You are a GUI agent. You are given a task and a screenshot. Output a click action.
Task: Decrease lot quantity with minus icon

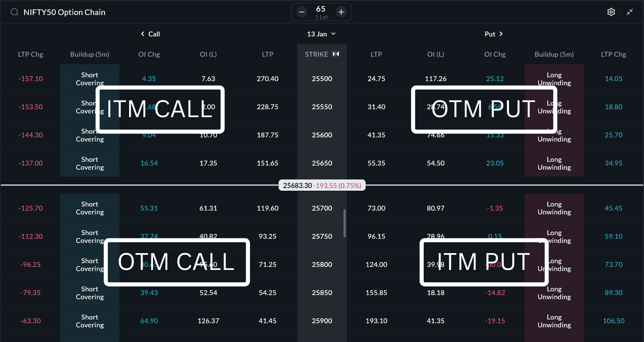tap(301, 12)
